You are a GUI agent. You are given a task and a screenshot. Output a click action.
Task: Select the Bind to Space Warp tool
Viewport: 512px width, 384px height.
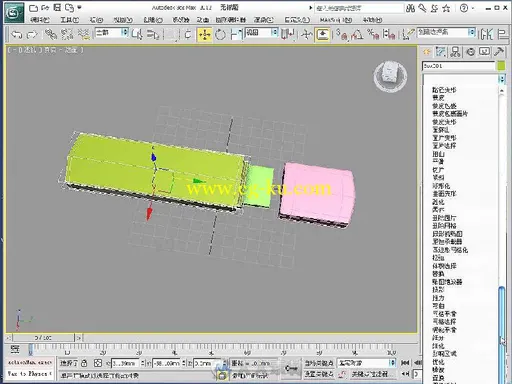click(84, 34)
